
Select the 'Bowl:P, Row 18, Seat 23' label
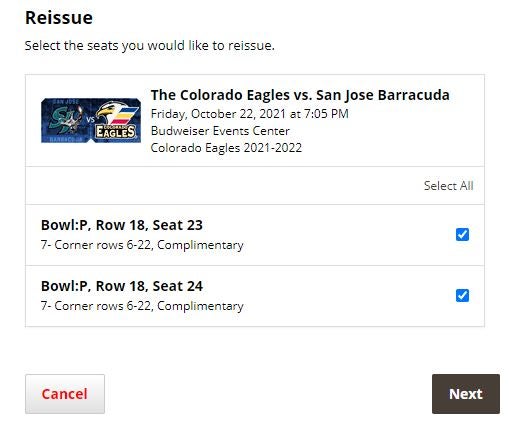[x=122, y=225]
